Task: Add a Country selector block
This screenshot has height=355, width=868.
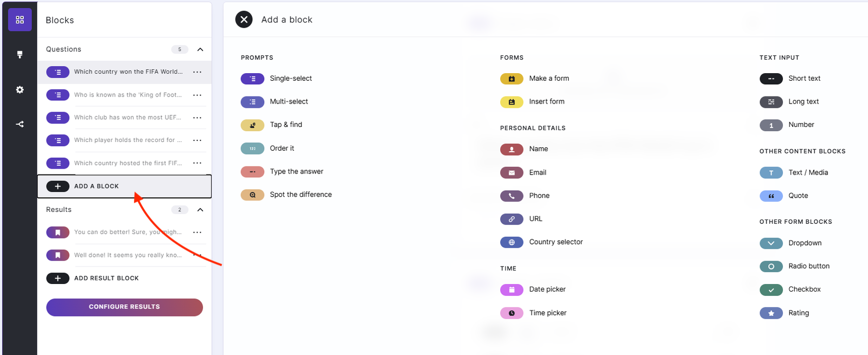Action: click(556, 242)
